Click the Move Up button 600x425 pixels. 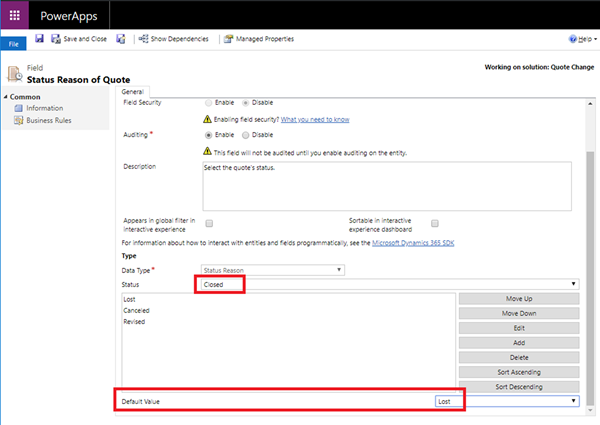[518, 299]
